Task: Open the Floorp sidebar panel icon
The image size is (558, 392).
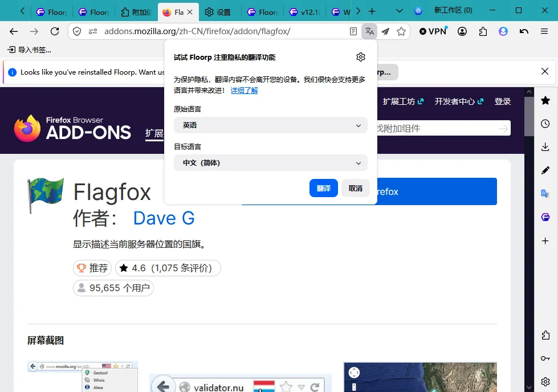Action: pyautogui.click(x=545, y=217)
